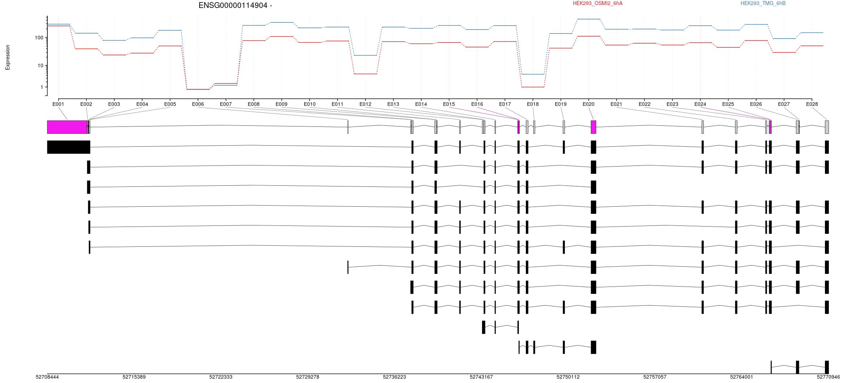Click exon label E024

[700, 104]
